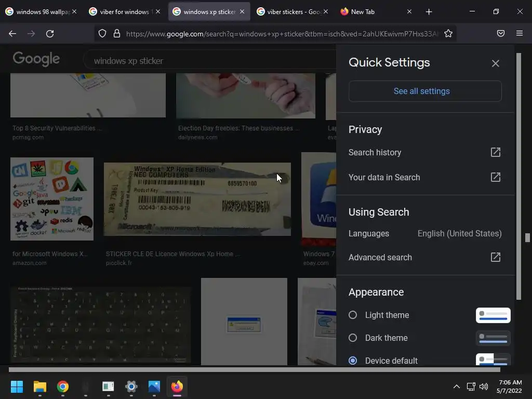The width and height of the screenshot is (532, 399).
Task: Click the address bar URL
Action: (282, 34)
